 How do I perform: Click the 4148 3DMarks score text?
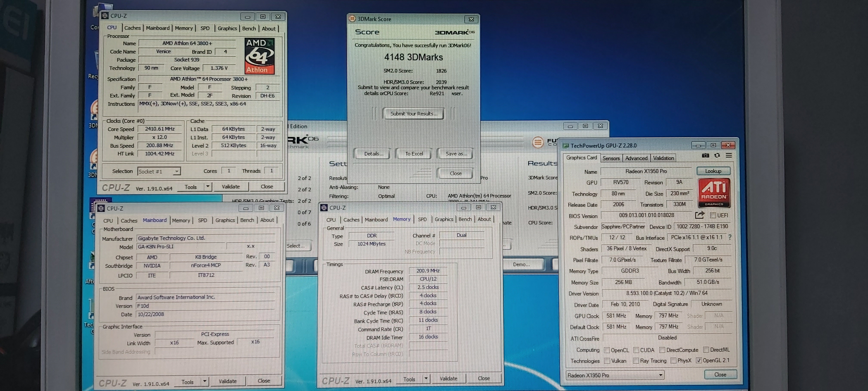[414, 57]
